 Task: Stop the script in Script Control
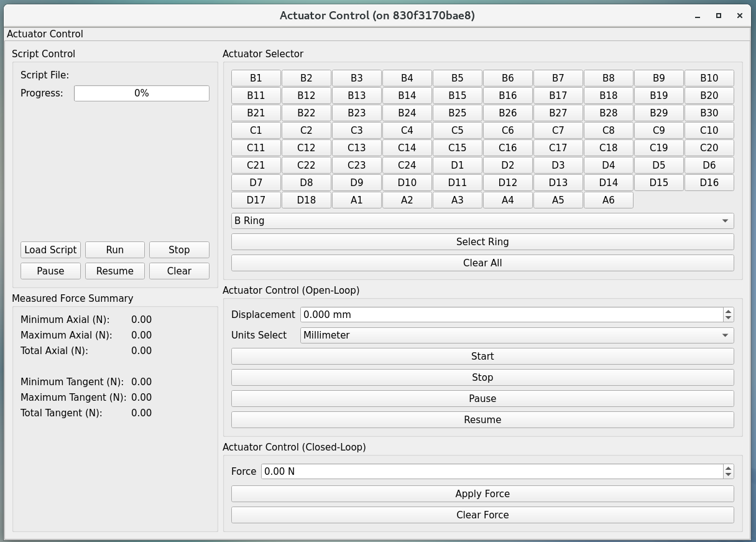pos(179,250)
